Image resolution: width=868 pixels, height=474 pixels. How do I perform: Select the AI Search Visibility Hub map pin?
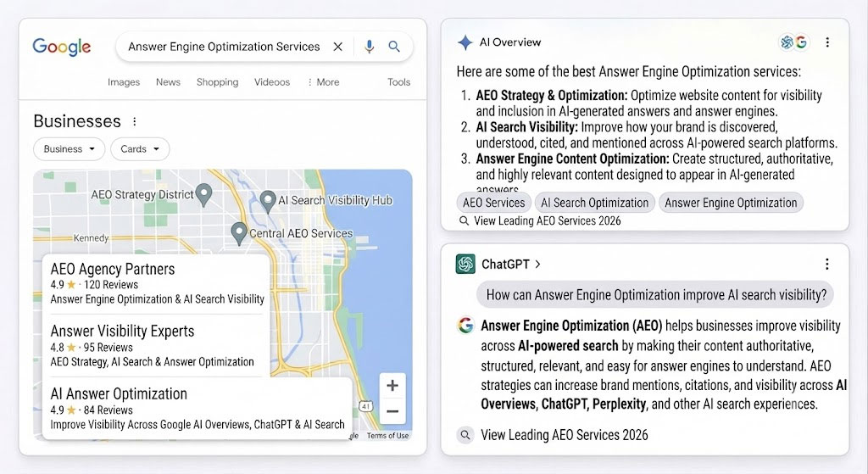[268, 202]
